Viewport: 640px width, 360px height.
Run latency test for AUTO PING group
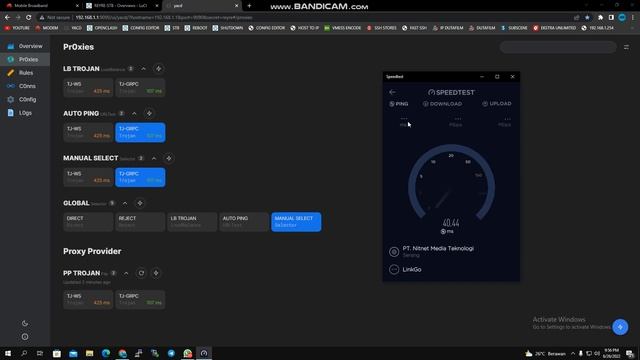pos(149,113)
